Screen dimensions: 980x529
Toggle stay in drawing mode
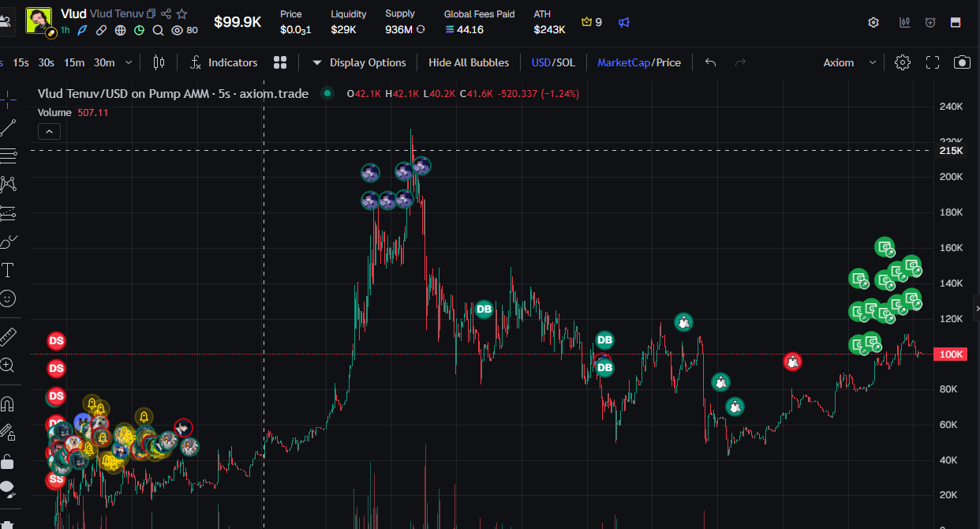click(8, 433)
